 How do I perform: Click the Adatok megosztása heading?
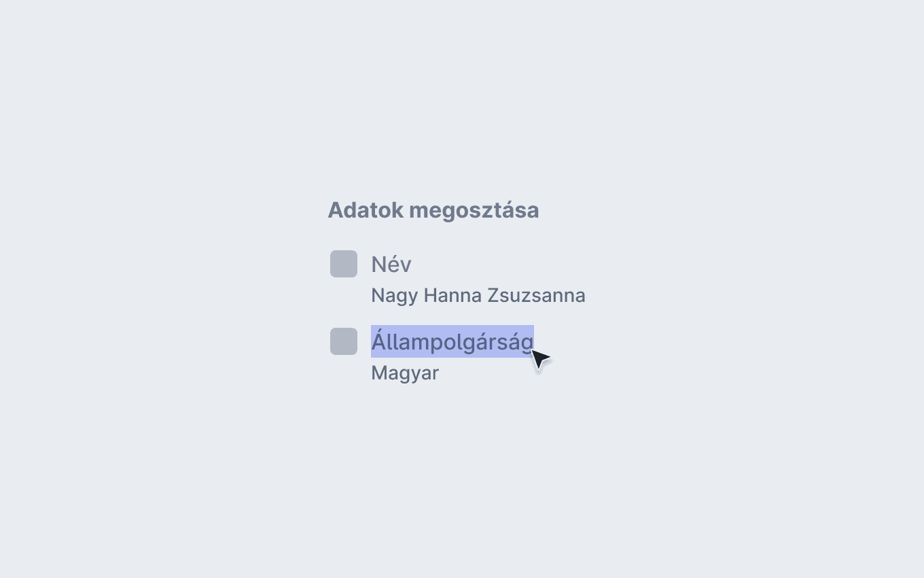[x=433, y=210]
